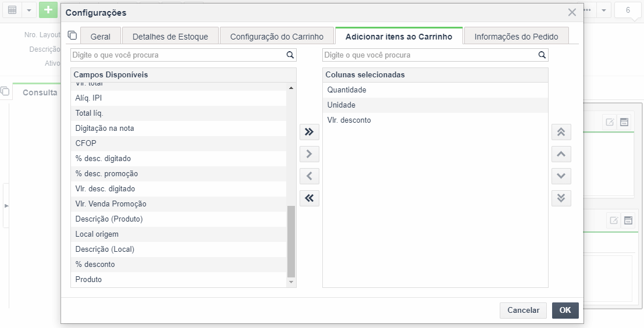Click the move selected field left arrow
Image resolution: width=644 pixels, height=328 pixels.
tap(309, 176)
